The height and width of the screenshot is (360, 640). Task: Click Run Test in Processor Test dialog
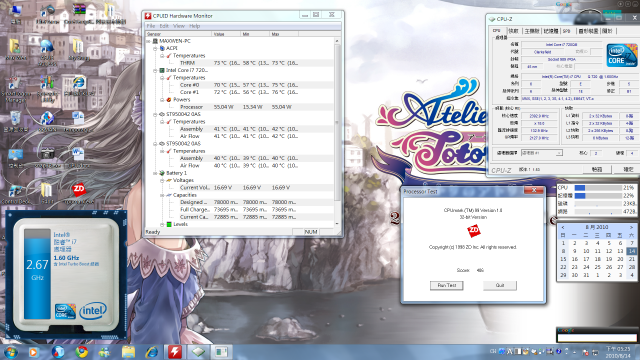tap(447, 285)
